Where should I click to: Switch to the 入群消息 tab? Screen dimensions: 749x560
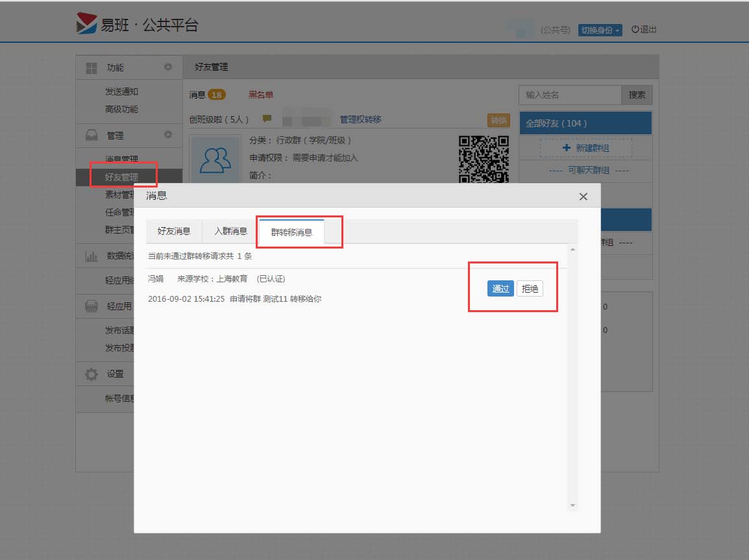click(x=230, y=231)
